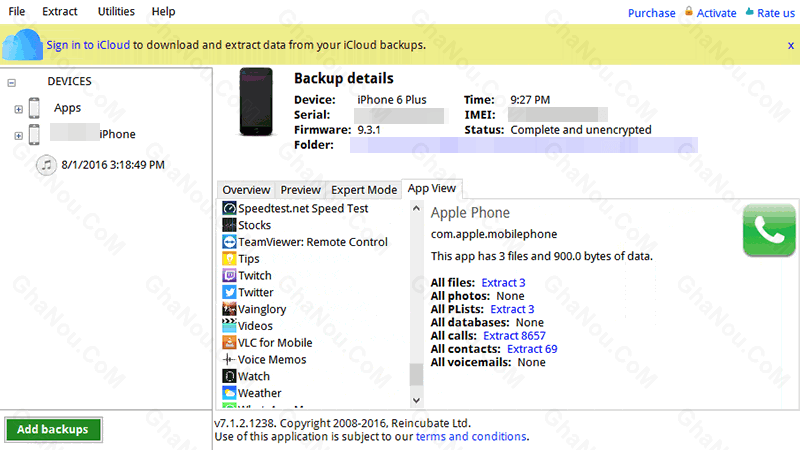Click the Speedtest.net Speed Test app icon
Image resolution: width=800 pixels, height=450 pixels.
click(229, 208)
